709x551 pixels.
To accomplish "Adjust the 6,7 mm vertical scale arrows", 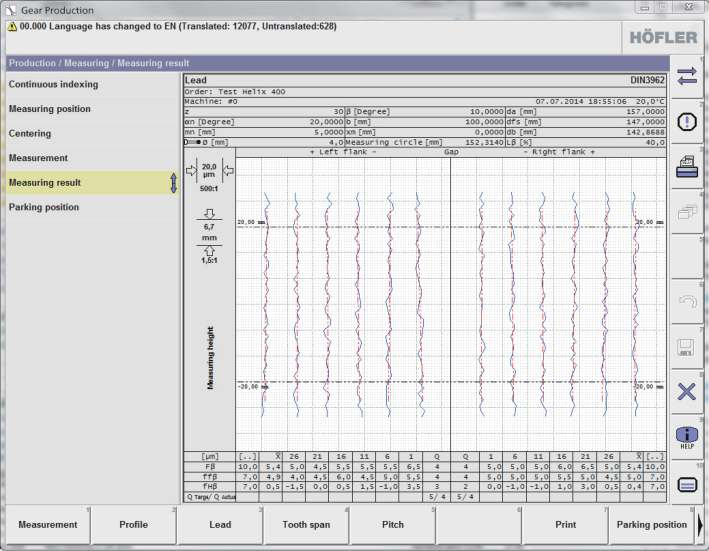I will [x=209, y=231].
